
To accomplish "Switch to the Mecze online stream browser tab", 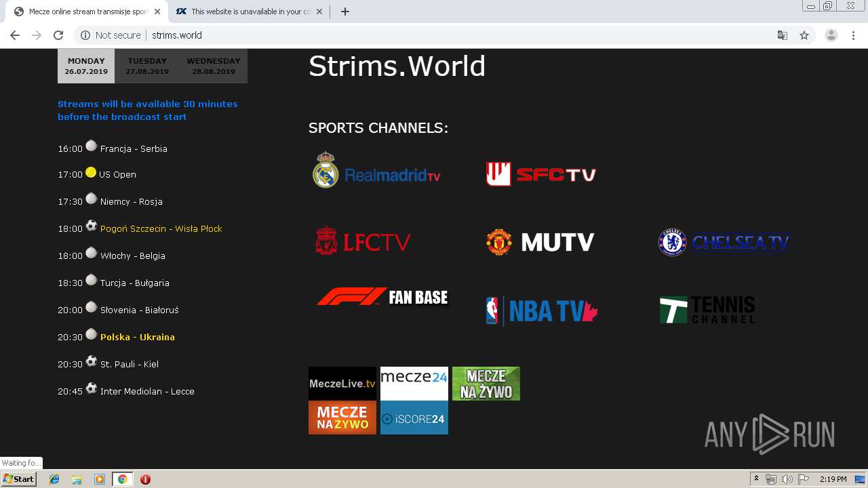I will 87,12.
